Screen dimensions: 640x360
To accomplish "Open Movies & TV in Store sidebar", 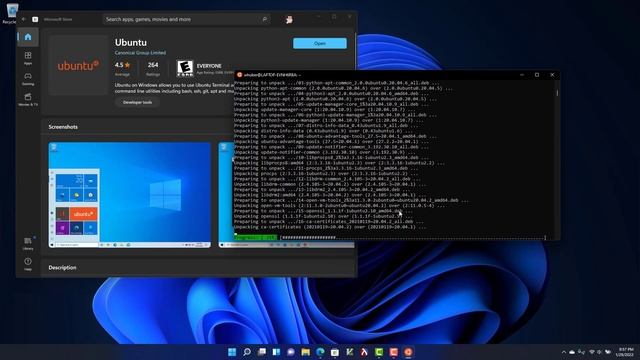I will (28, 99).
